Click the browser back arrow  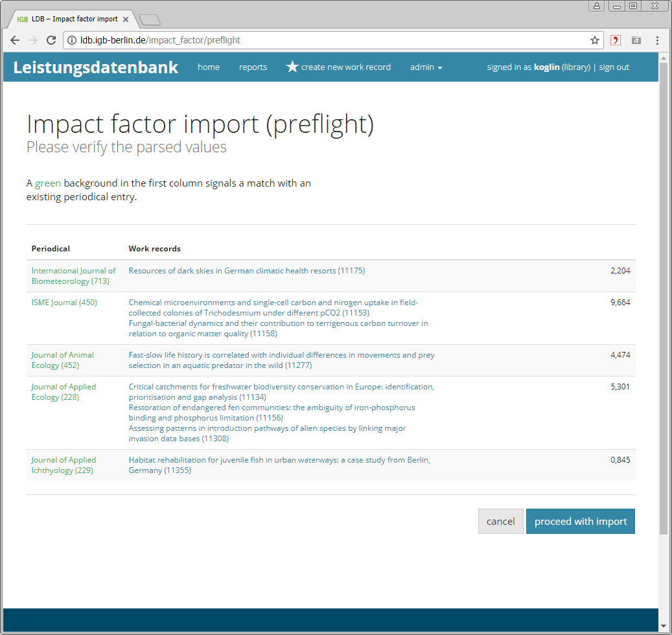[15, 40]
